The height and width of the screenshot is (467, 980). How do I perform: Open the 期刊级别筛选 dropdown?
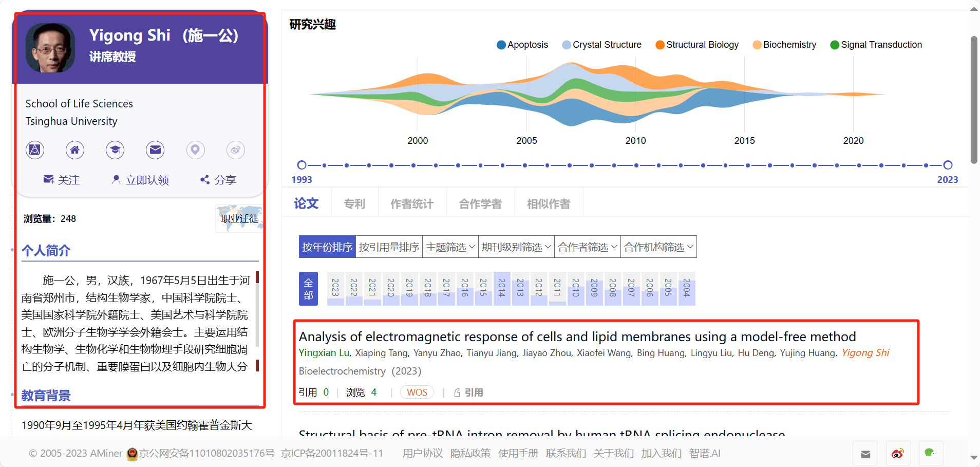click(x=516, y=247)
